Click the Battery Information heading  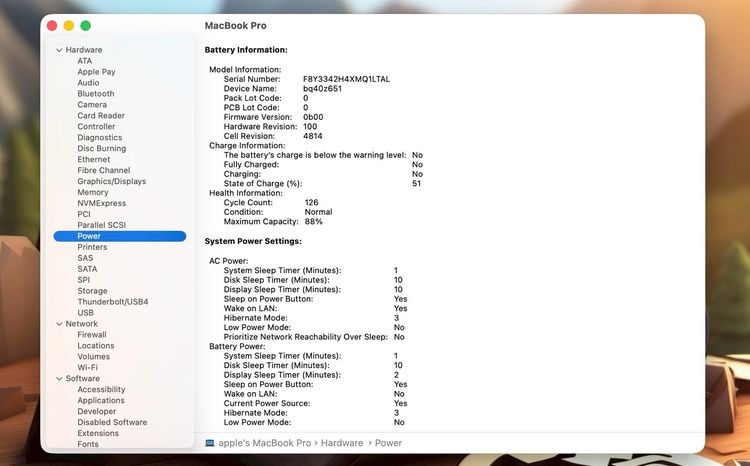point(246,50)
